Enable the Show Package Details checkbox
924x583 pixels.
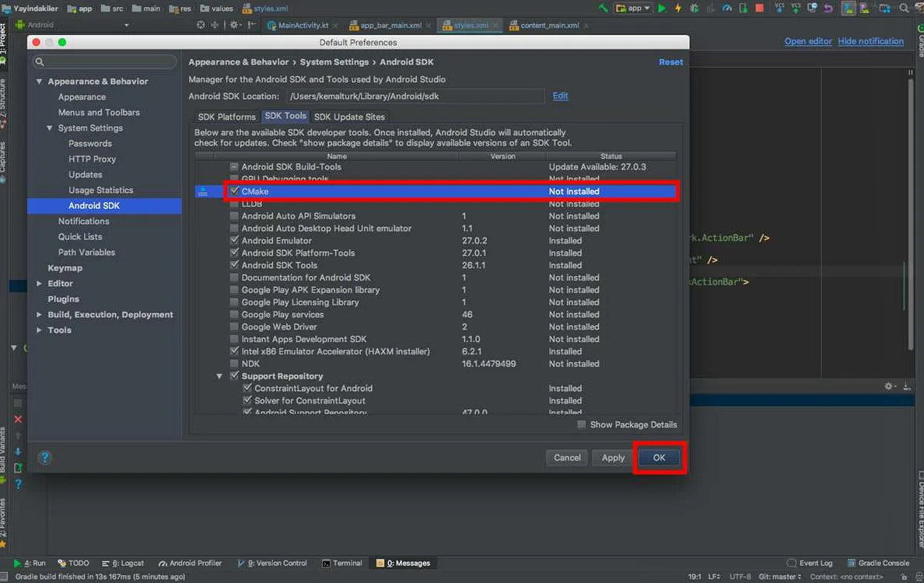click(582, 424)
